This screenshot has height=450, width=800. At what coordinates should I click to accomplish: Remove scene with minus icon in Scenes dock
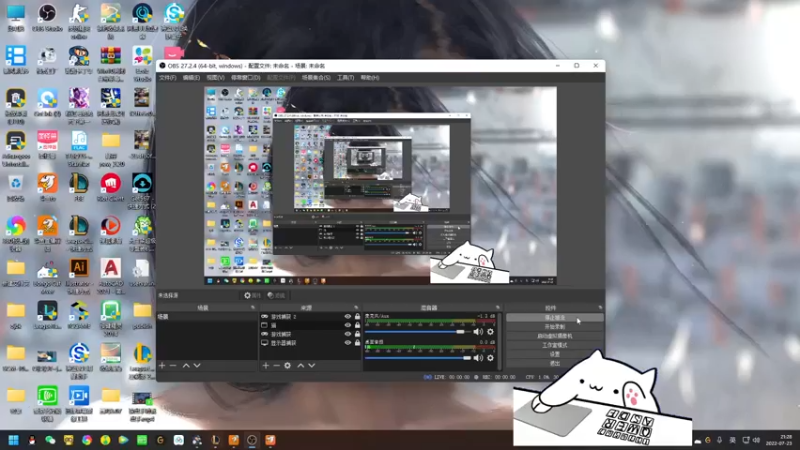[x=173, y=366]
